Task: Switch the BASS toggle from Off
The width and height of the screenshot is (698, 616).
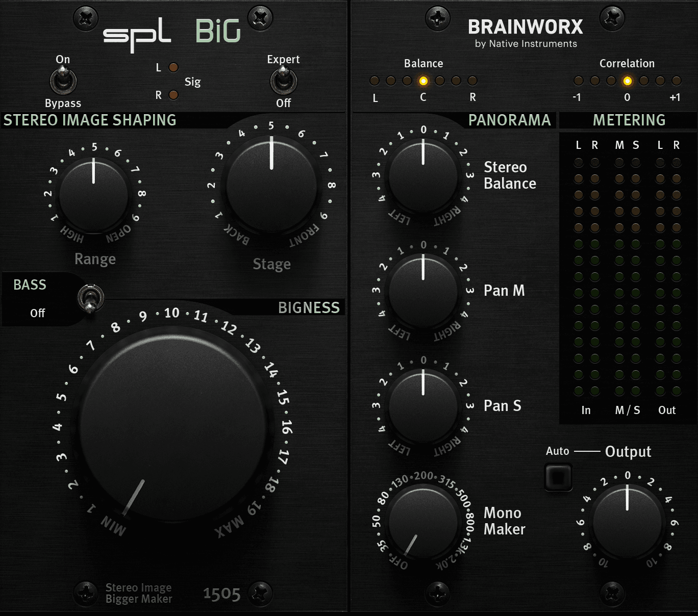Action: click(91, 298)
